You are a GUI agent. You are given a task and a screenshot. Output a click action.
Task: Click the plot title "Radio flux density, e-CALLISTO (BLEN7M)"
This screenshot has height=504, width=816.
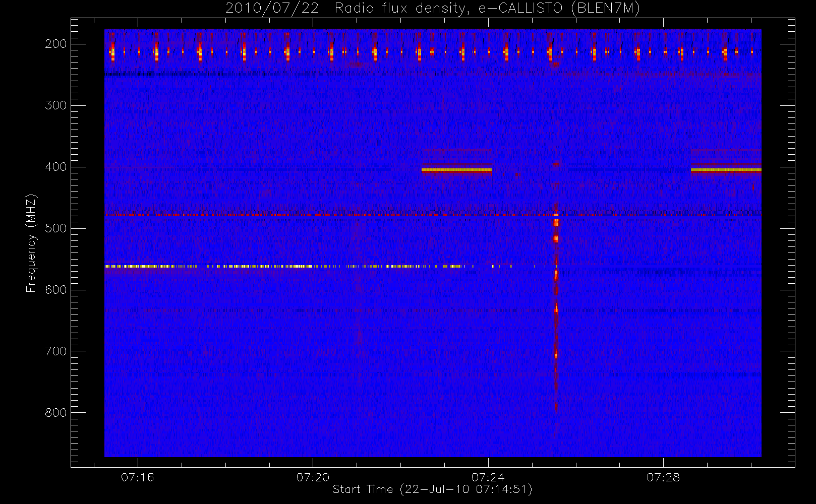tap(487, 8)
